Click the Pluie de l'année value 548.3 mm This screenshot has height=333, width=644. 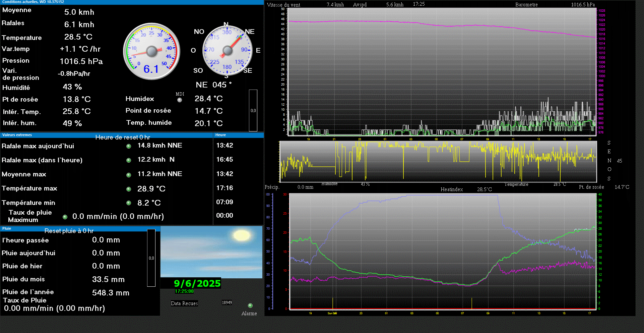click(x=111, y=293)
